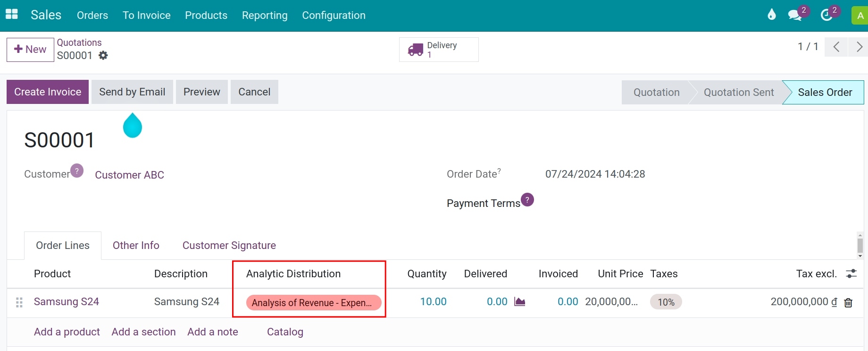Open the To Invoice menu
Image resolution: width=868 pixels, height=351 pixels.
[147, 15]
